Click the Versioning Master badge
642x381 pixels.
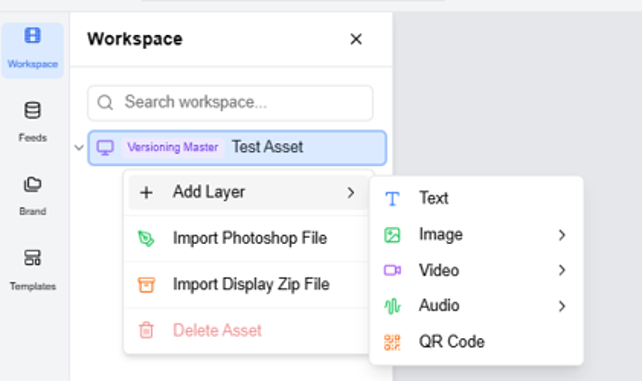(x=173, y=147)
